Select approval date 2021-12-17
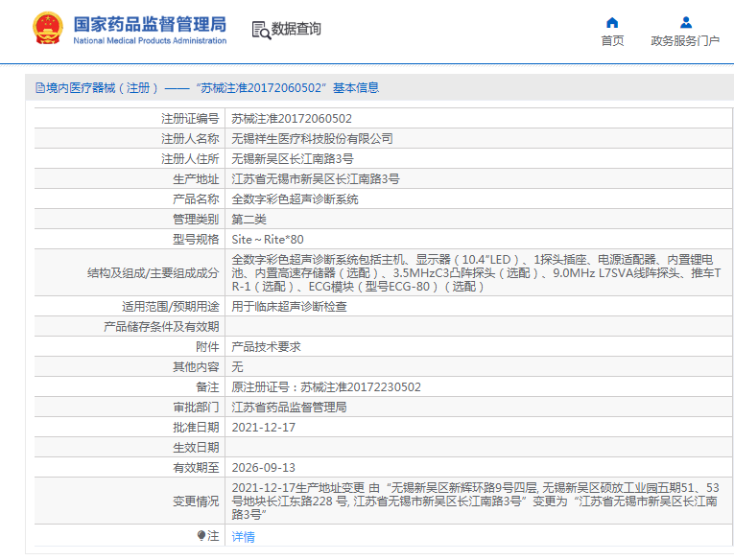The image size is (734, 560). (x=264, y=427)
